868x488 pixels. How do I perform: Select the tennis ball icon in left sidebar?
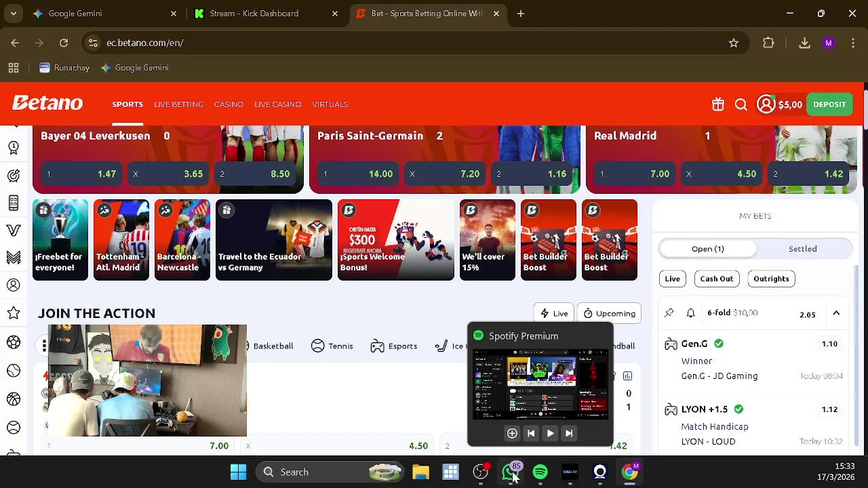(14, 428)
